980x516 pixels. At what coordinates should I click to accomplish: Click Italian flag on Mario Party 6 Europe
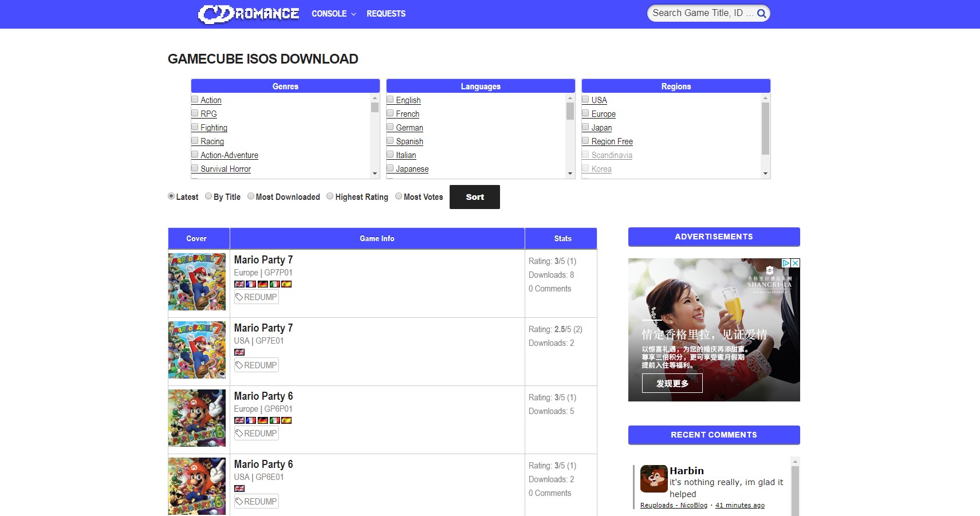tap(275, 420)
